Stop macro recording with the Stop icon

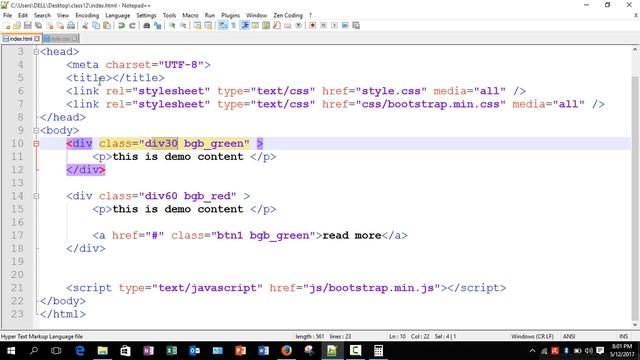pyautogui.click(x=323, y=25)
